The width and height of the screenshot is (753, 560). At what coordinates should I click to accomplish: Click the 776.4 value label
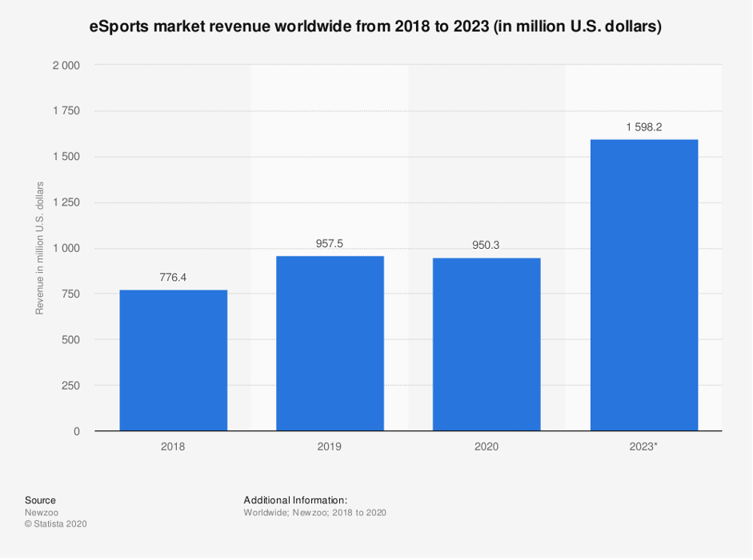point(173,277)
